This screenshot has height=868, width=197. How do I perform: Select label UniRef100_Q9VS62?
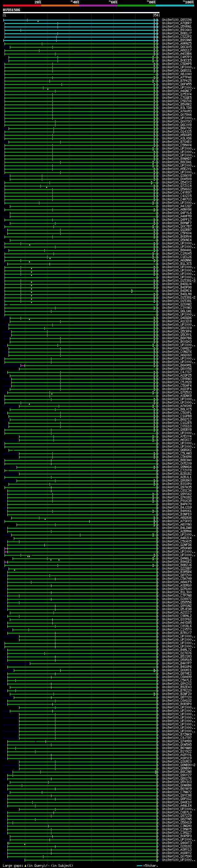click(x=177, y=494)
